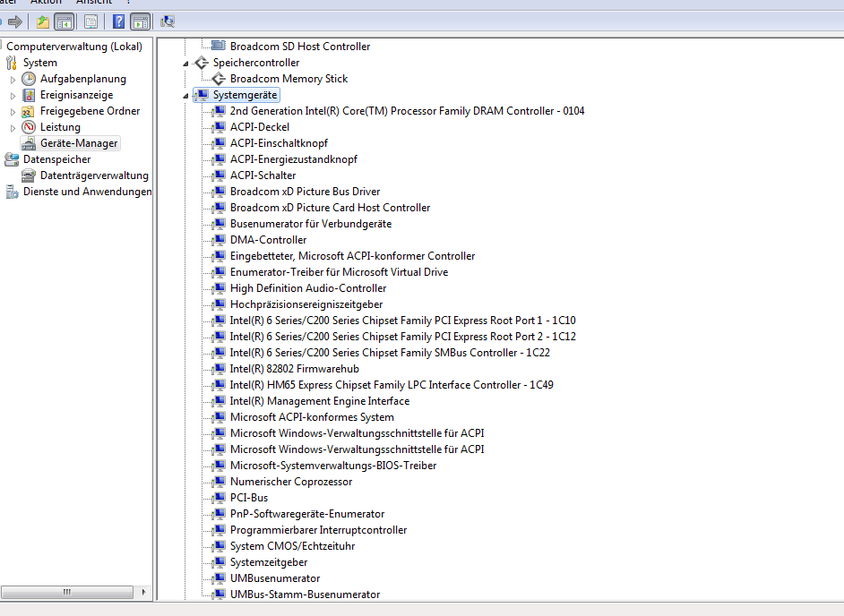Select Busenumerator für Verbundgeräte
Screen dimensions: 844x616
311,224
